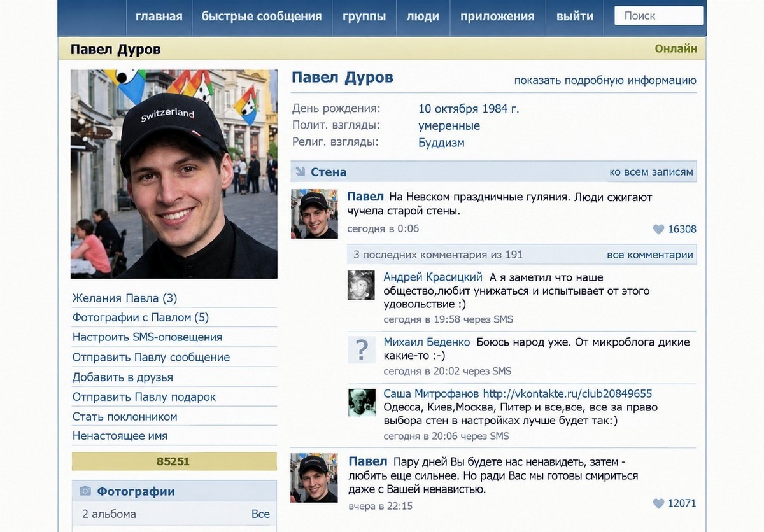Click the 2 альбома text
This screenshot has width=764, height=532.
pos(109,514)
